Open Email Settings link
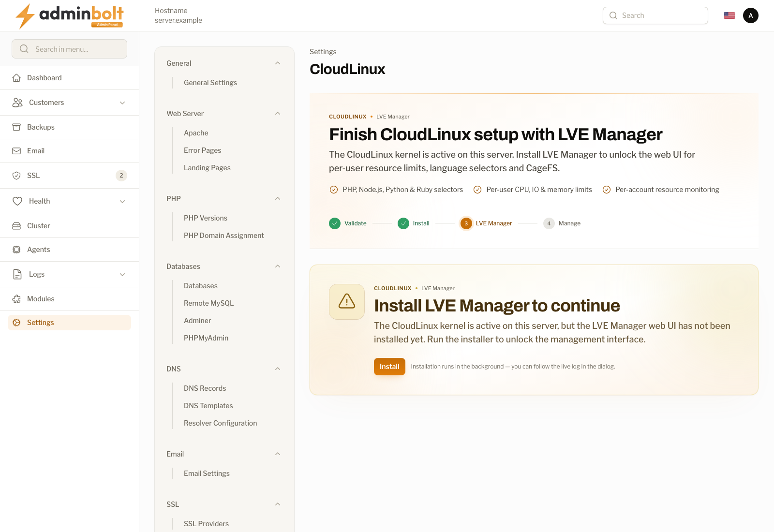 (x=207, y=473)
